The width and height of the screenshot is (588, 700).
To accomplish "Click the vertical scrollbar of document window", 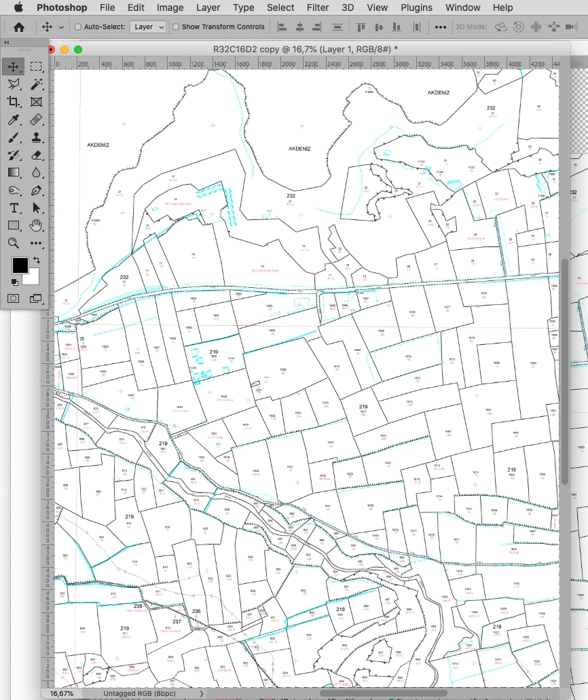I will pyautogui.click(x=564, y=371).
